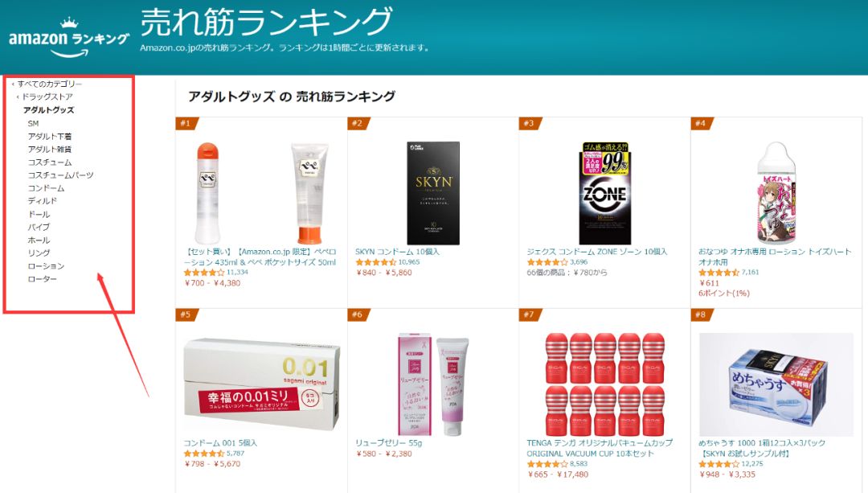Viewport: 868px width, 493px height.
Task: Click the Amazon ランキング logo
Action: (x=68, y=38)
